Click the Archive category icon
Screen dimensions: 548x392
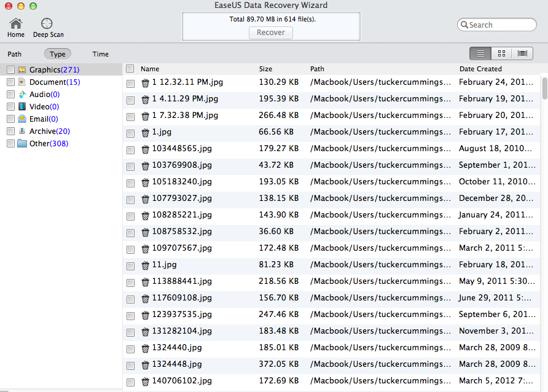pos(22,131)
